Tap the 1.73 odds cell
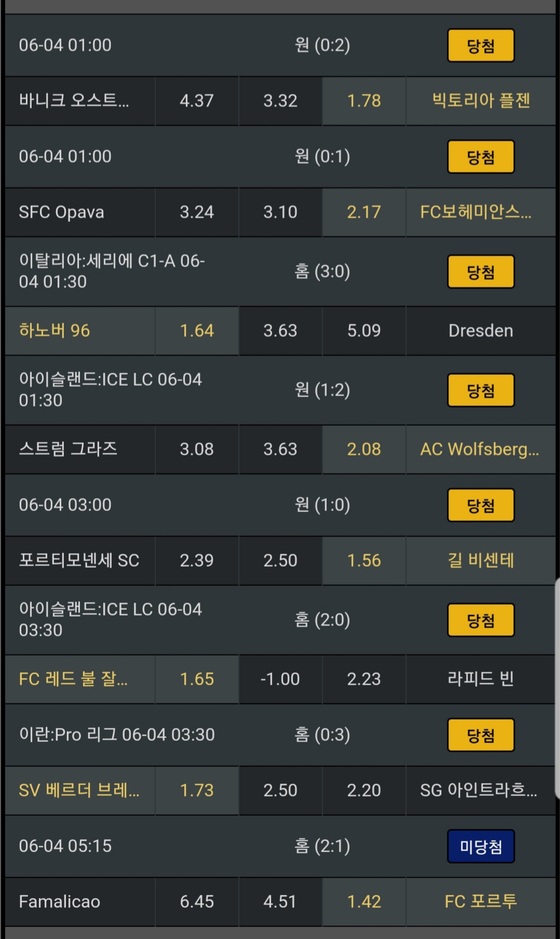The width and height of the screenshot is (560, 939). pyautogui.click(x=197, y=790)
